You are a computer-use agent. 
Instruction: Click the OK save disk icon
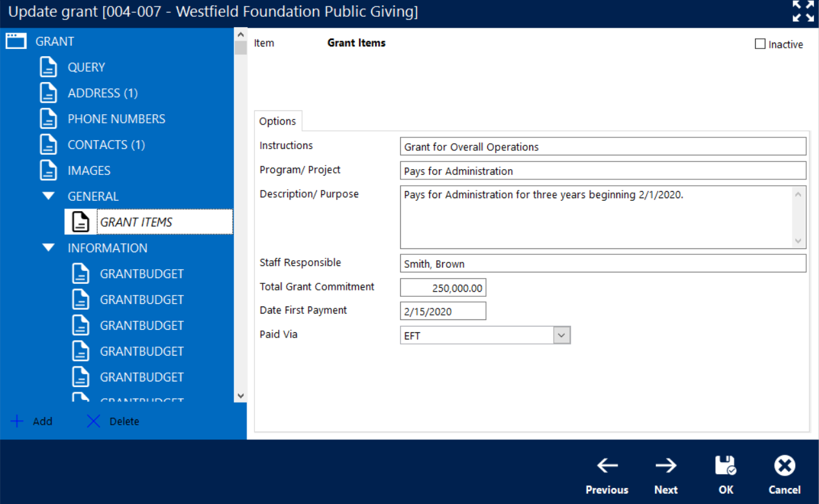pyautogui.click(x=725, y=465)
